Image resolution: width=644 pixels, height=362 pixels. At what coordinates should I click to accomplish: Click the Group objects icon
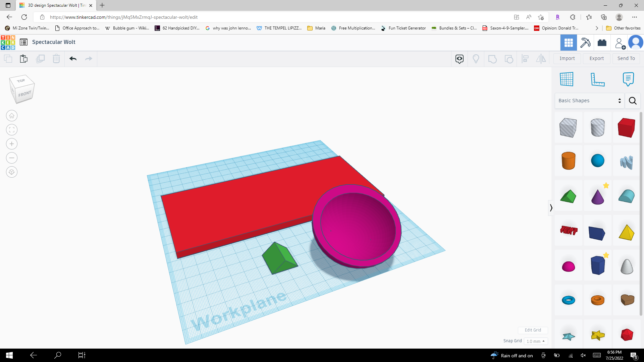[x=492, y=58]
